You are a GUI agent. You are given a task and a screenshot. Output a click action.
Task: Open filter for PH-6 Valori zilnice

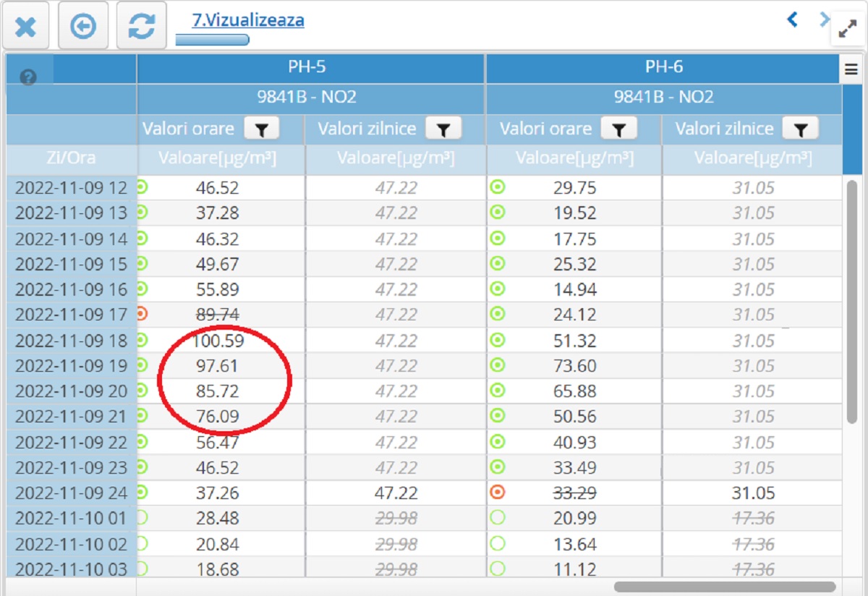pos(800,129)
